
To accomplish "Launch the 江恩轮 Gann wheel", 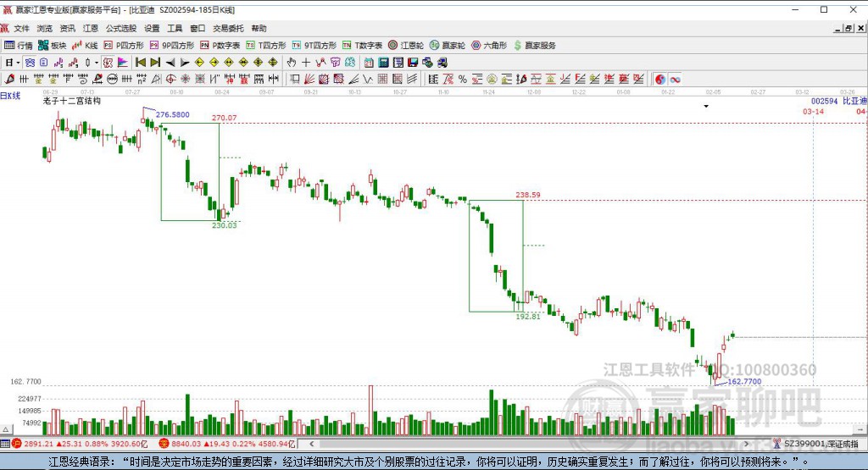I will (x=406, y=46).
